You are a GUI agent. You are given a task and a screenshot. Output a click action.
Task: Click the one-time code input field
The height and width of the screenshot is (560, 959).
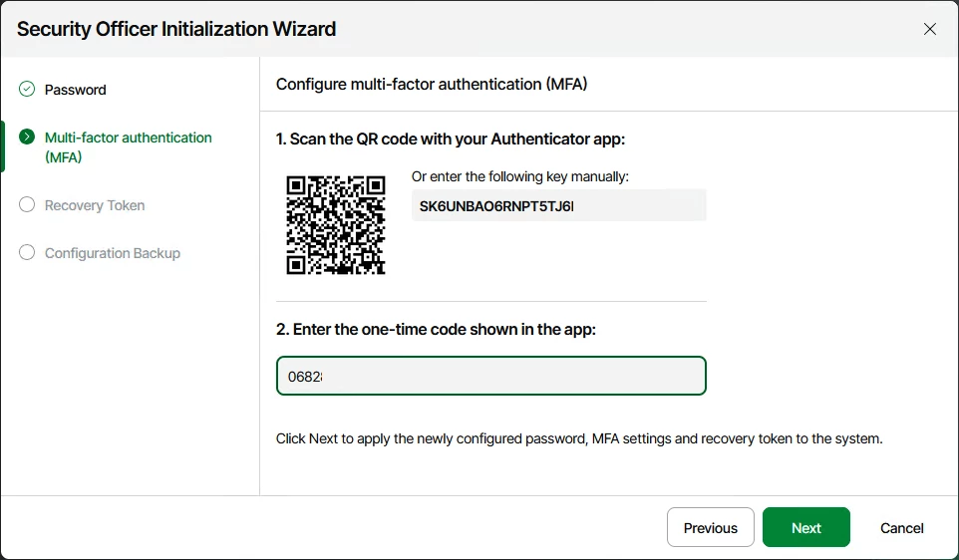click(491, 376)
